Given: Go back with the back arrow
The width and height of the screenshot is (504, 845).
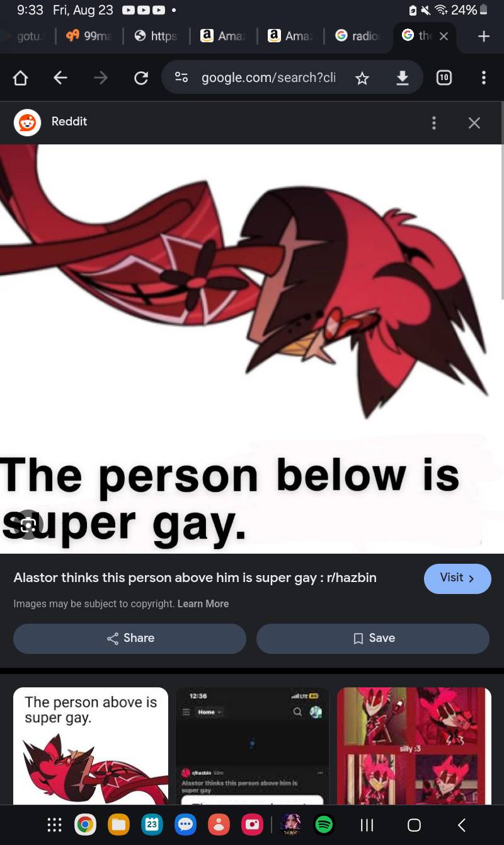Looking at the screenshot, I should point(60,78).
